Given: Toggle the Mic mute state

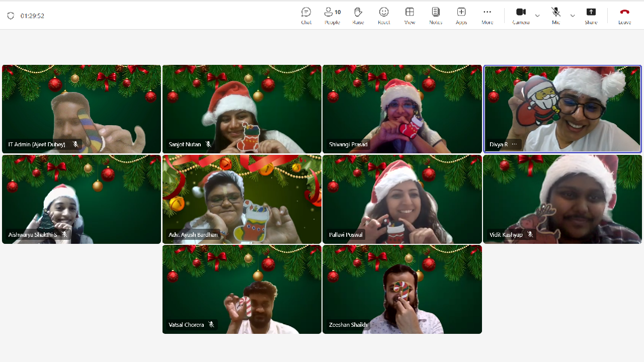Looking at the screenshot, I should (555, 16).
